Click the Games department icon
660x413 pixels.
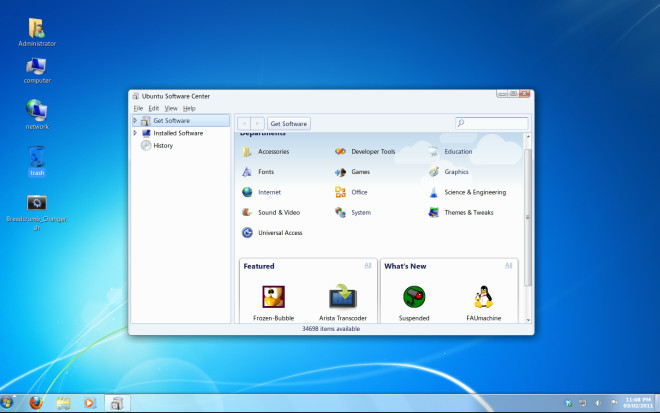[x=340, y=172]
